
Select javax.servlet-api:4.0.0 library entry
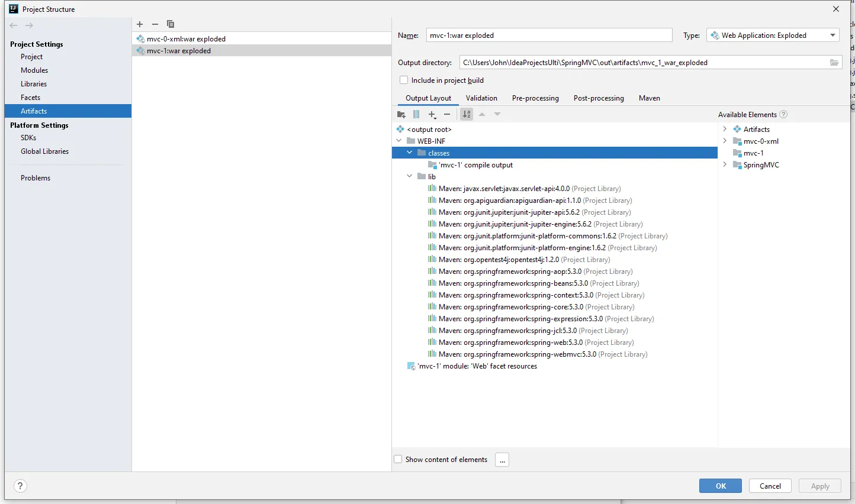coord(524,189)
